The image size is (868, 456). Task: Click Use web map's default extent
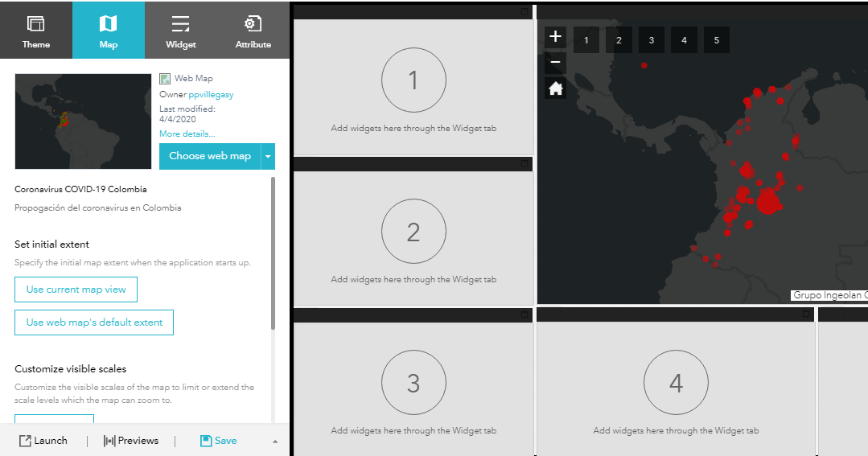pyautogui.click(x=94, y=322)
